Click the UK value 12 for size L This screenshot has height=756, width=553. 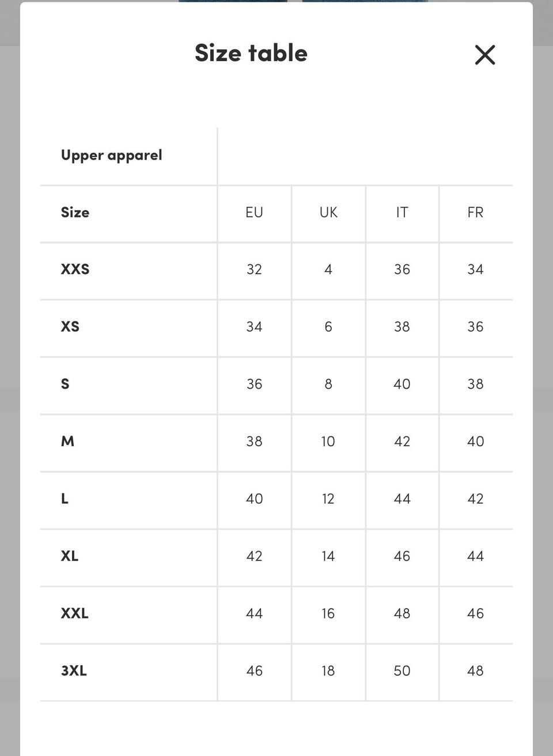[x=328, y=499]
